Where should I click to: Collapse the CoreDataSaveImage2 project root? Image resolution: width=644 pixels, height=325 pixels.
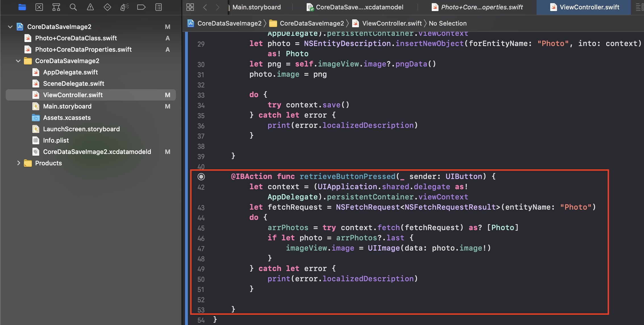pos(11,27)
